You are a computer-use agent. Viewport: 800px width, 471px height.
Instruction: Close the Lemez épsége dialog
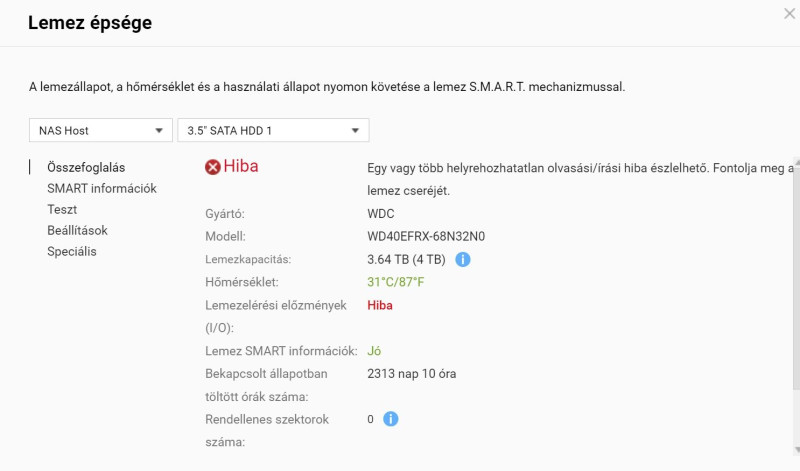click(x=789, y=14)
